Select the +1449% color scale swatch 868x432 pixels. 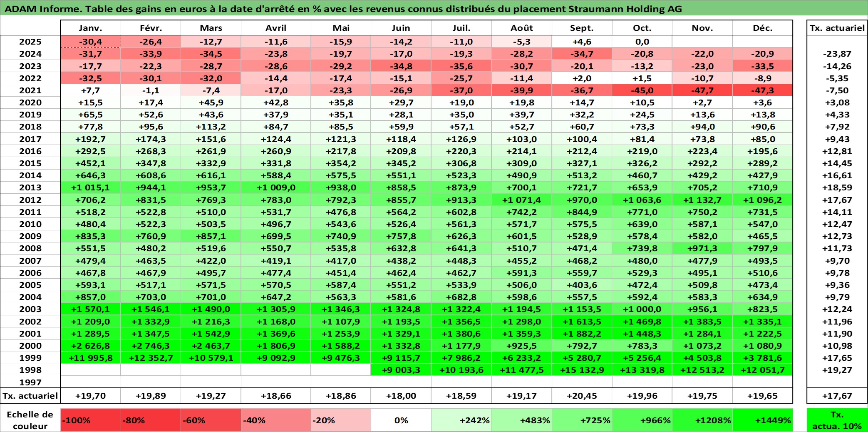pyautogui.click(x=762, y=420)
